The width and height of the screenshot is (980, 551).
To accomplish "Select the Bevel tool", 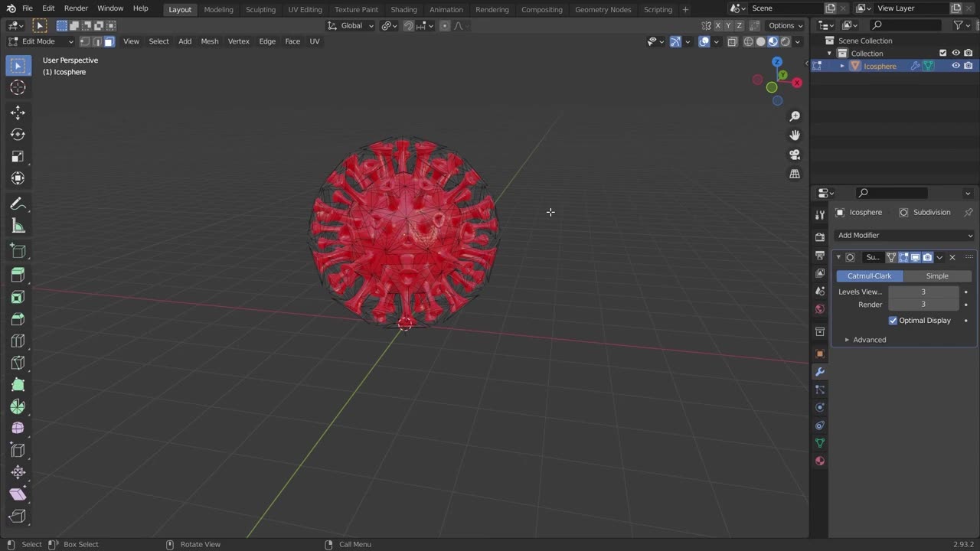I will (x=18, y=319).
